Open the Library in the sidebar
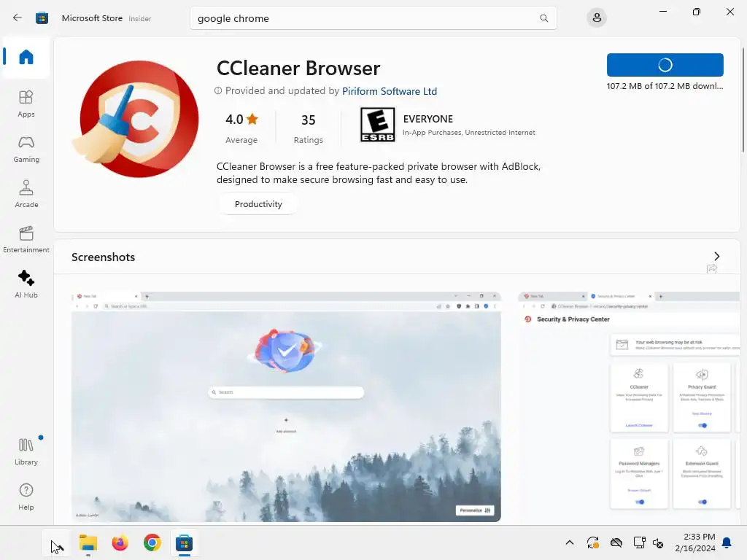 [26, 451]
